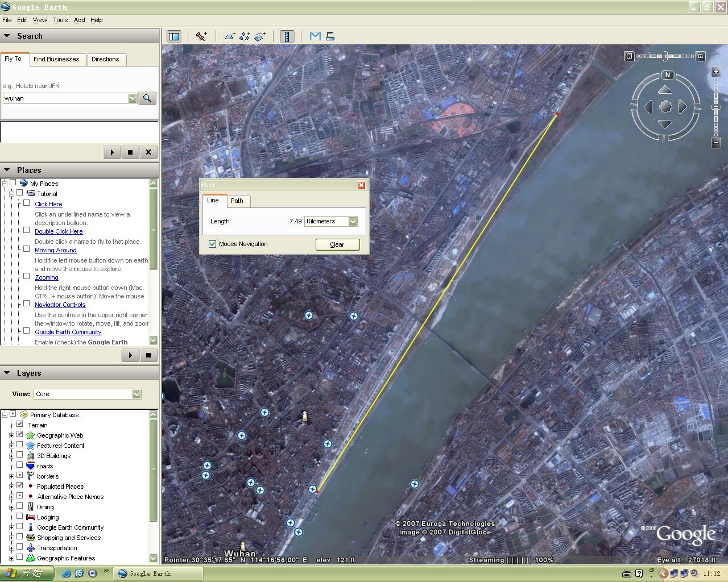This screenshot has height=582, width=728.
Task: Close the Ruler dialog
Action: click(361, 185)
